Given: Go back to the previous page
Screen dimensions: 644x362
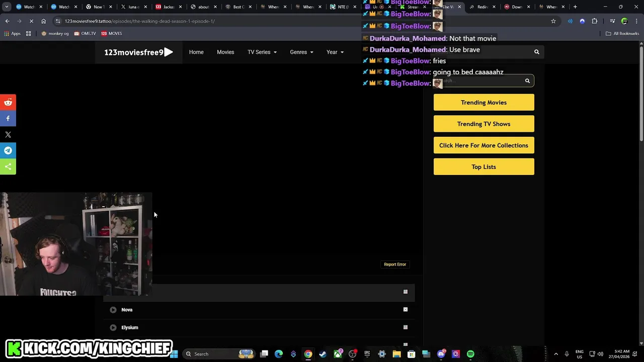Looking at the screenshot, I should tap(7, 21).
